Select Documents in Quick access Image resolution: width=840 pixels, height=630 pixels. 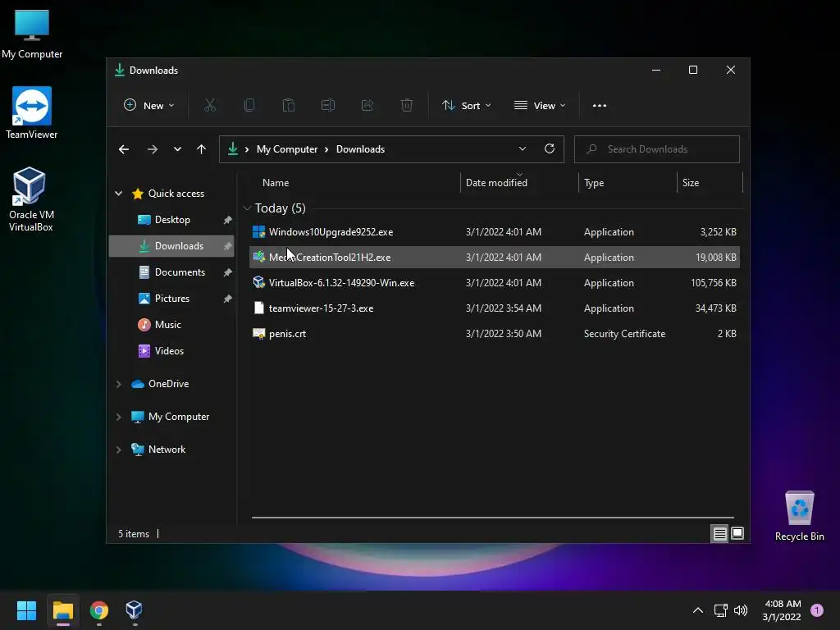click(x=171, y=272)
